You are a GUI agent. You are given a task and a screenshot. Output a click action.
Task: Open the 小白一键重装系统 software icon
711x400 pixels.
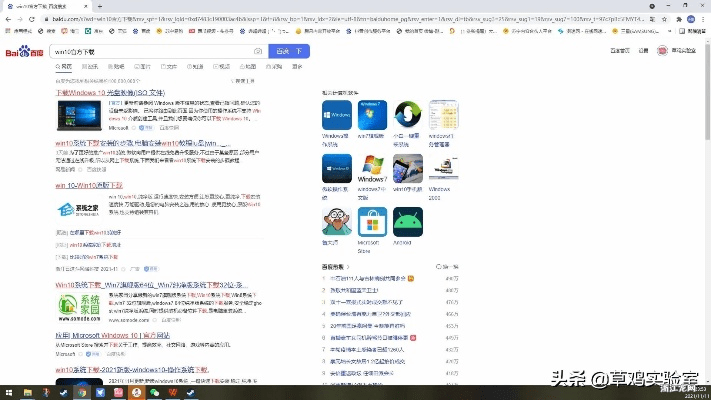click(x=408, y=115)
